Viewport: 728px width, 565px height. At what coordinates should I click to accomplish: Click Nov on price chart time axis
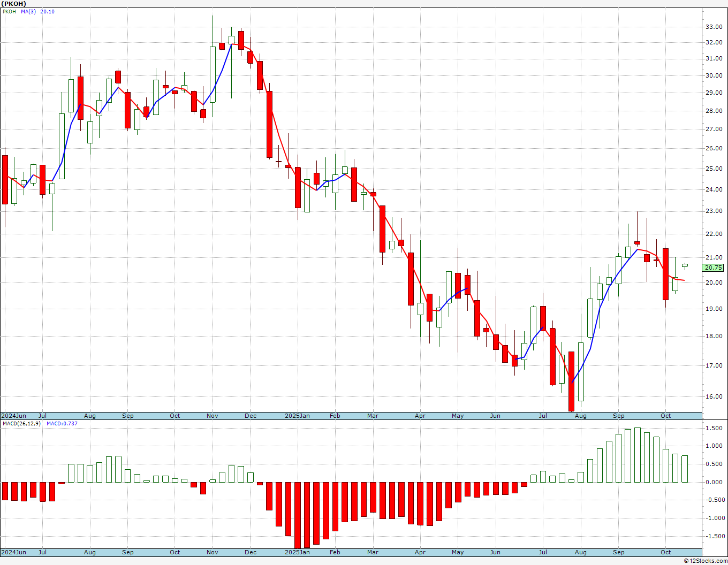(x=213, y=416)
